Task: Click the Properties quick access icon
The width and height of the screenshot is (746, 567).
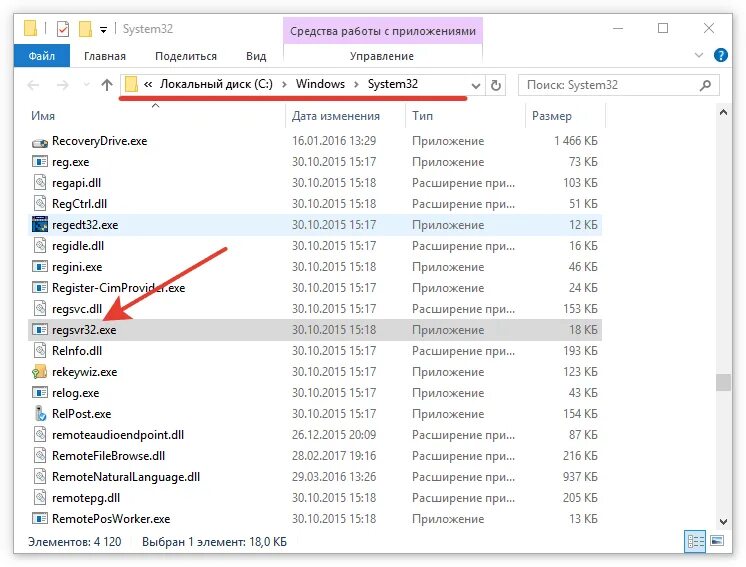Action: (63, 29)
